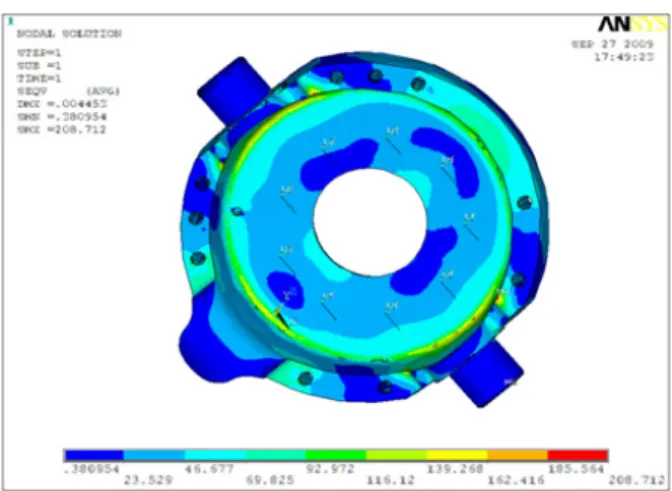The image size is (672, 491).
Task: Click the yellow-green legend band
Action: click(396, 455)
